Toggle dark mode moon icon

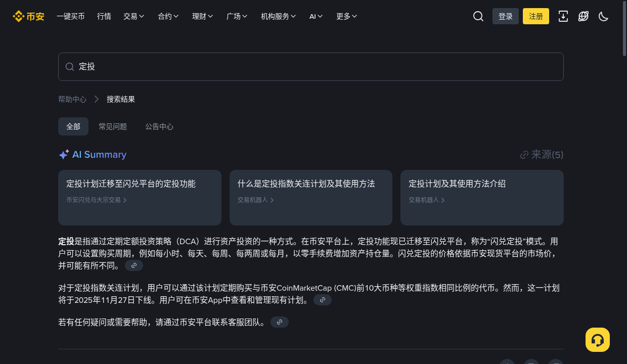coord(603,16)
